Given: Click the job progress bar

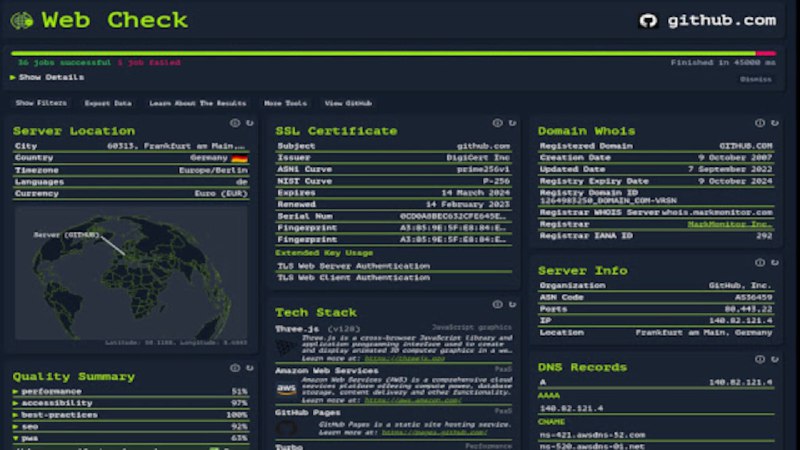Looking at the screenshot, I should click(x=393, y=53).
